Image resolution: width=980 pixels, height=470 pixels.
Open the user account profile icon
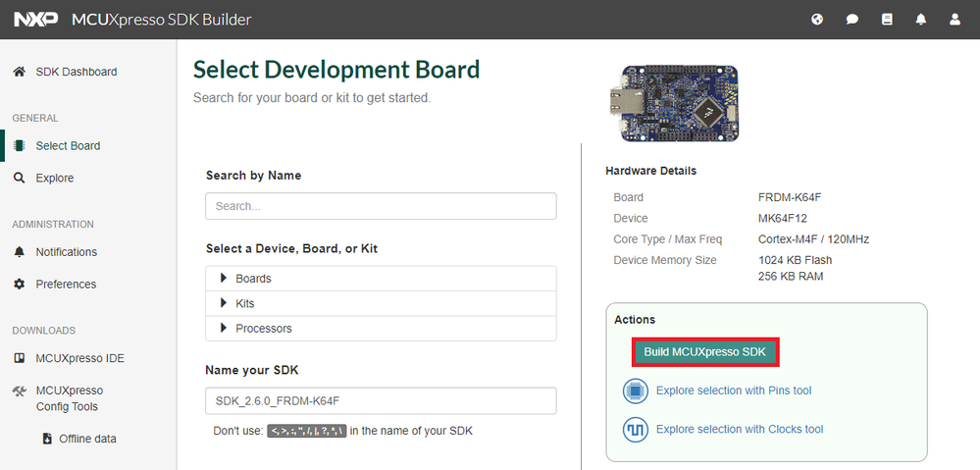pyautogui.click(x=955, y=20)
